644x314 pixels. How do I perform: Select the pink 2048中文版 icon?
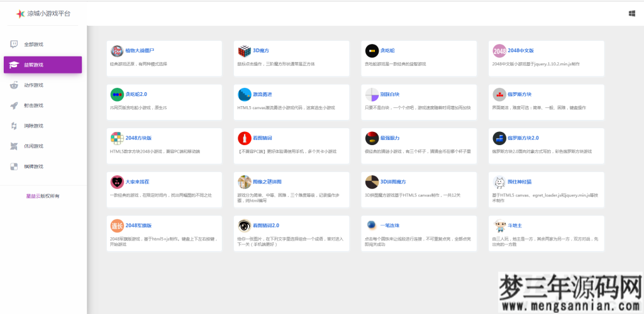tap(499, 51)
